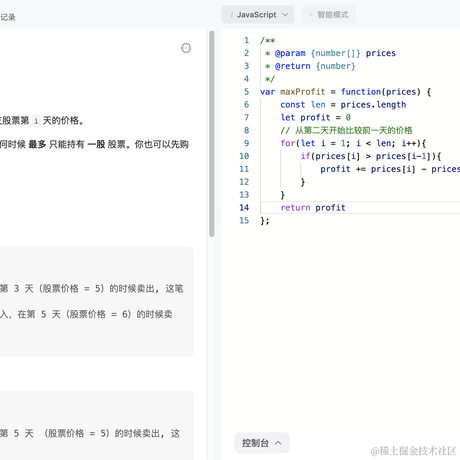Screen dimensions: 460x460
Task: Click the panel divider drag handle
Action: click(219, 215)
